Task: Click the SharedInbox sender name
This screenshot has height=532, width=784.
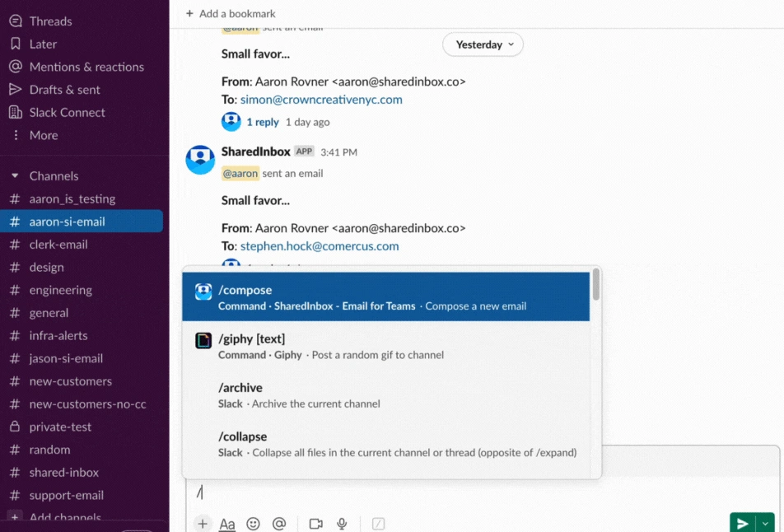Action: tap(255, 152)
